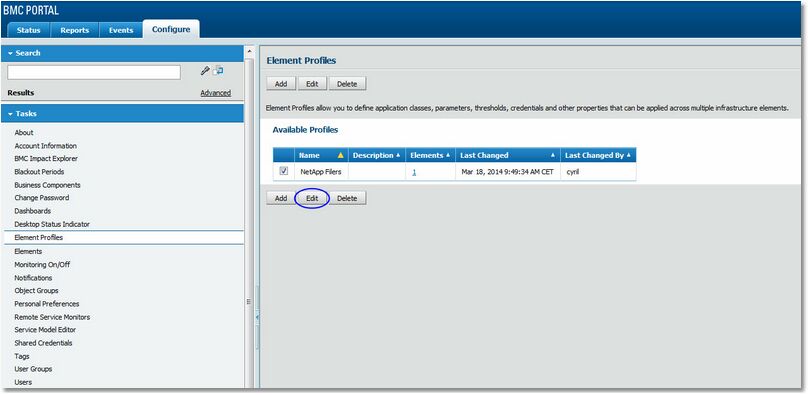Switch to the Status tab
The image size is (808, 395).
coord(28,30)
